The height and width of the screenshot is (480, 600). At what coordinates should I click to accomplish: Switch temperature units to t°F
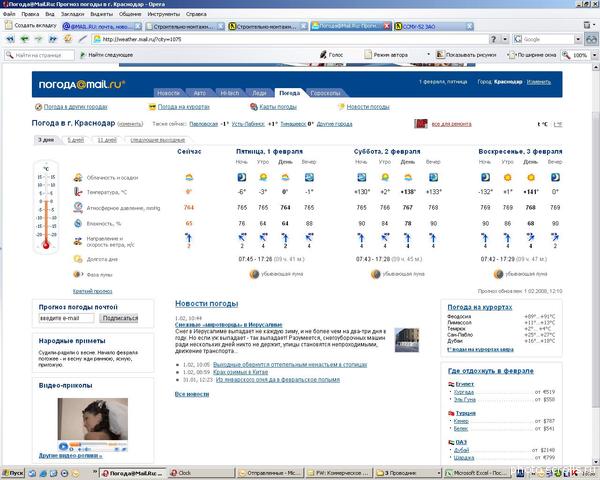(x=558, y=124)
